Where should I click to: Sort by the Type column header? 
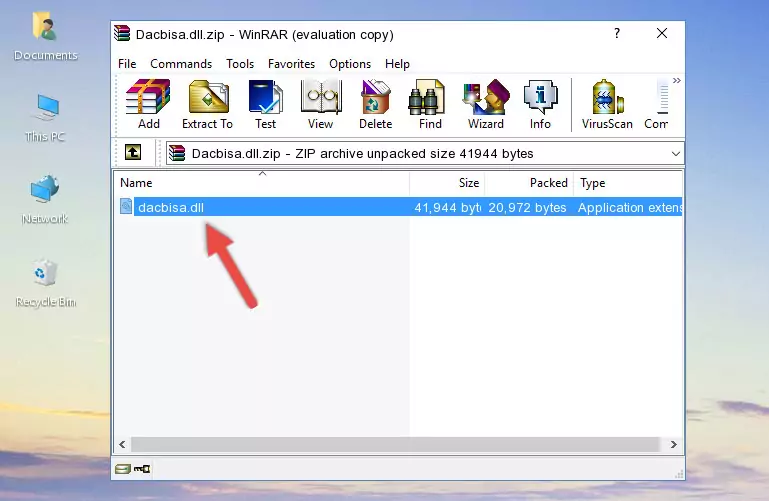[628, 183]
